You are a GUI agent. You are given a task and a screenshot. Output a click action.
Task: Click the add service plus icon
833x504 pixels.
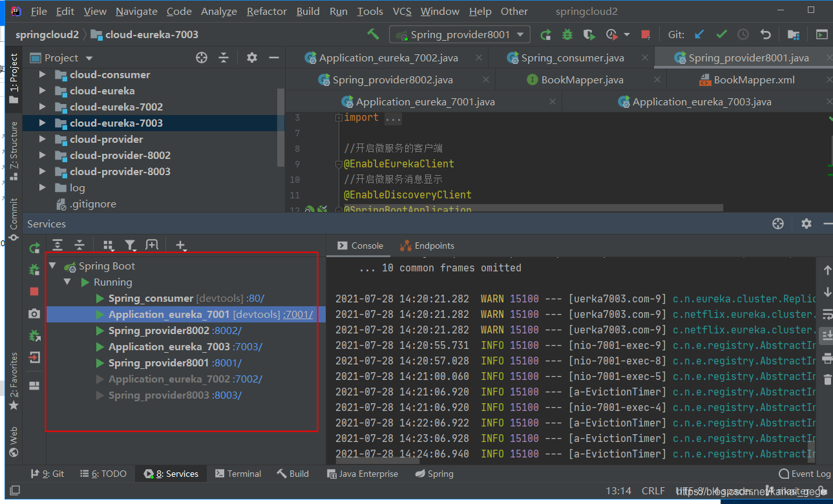pos(181,246)
